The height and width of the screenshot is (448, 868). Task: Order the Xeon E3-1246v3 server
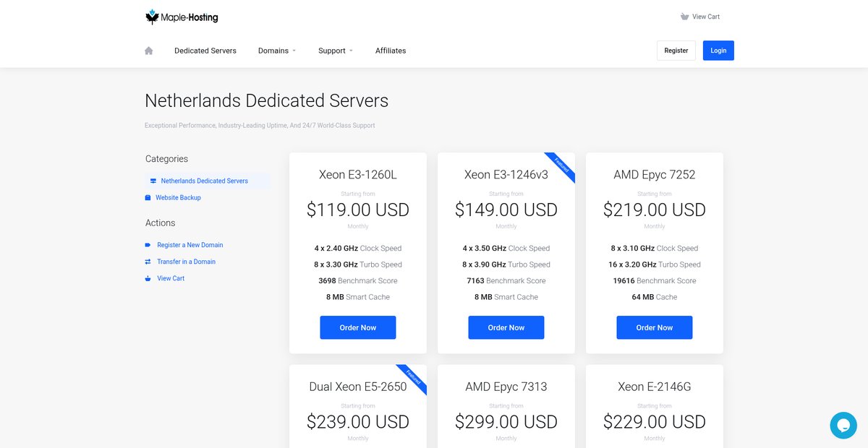[506, 327]
